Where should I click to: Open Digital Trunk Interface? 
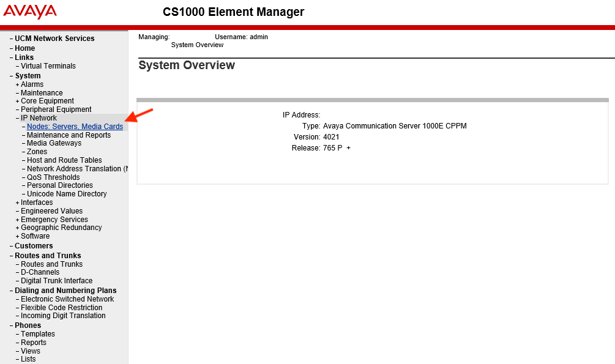[x=56, y=281]
